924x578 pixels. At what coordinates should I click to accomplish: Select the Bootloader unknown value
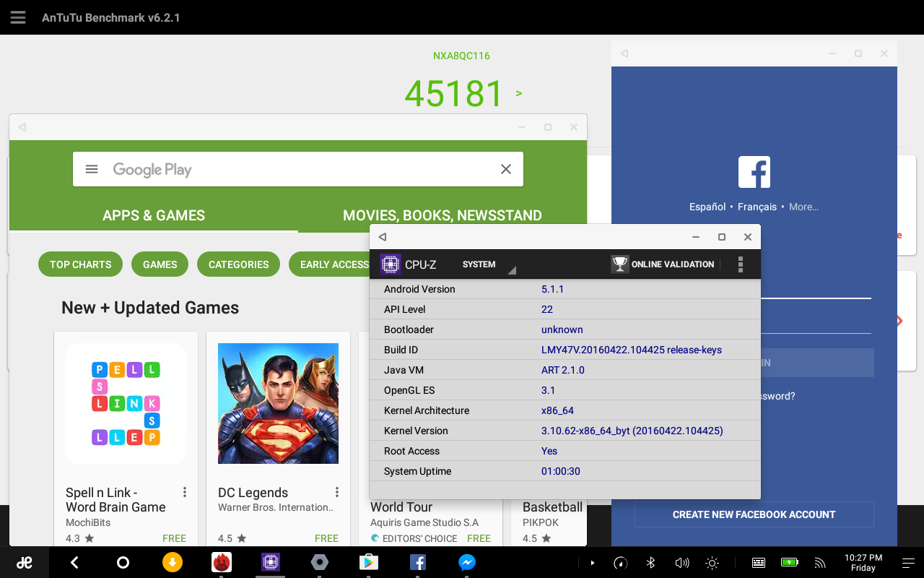pyautogui.click(x=562, y=329)
